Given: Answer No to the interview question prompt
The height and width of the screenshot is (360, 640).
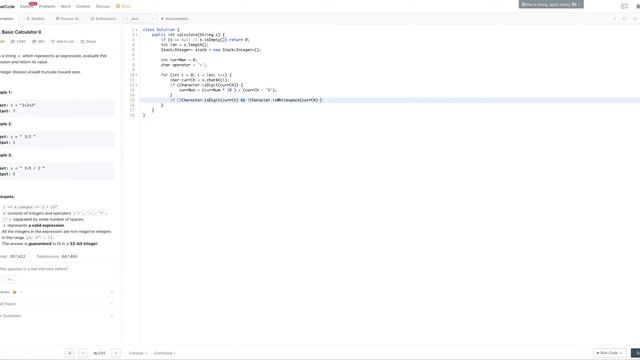Looking at the screenshot, I should [x=10, y=279].
